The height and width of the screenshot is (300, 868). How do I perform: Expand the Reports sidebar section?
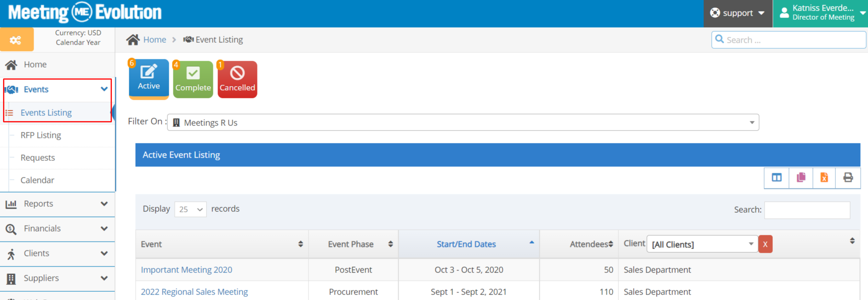click(x=104, y=204)
